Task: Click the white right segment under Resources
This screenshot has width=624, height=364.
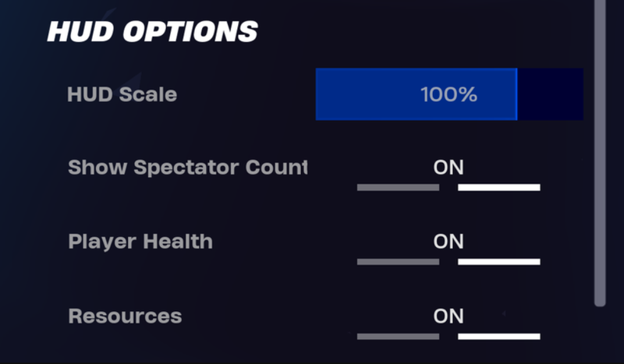Action: (x=499, y=337)
